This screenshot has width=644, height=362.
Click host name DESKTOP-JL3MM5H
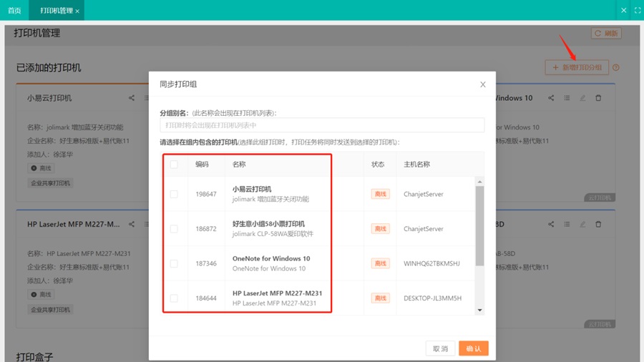coord(432,298)
